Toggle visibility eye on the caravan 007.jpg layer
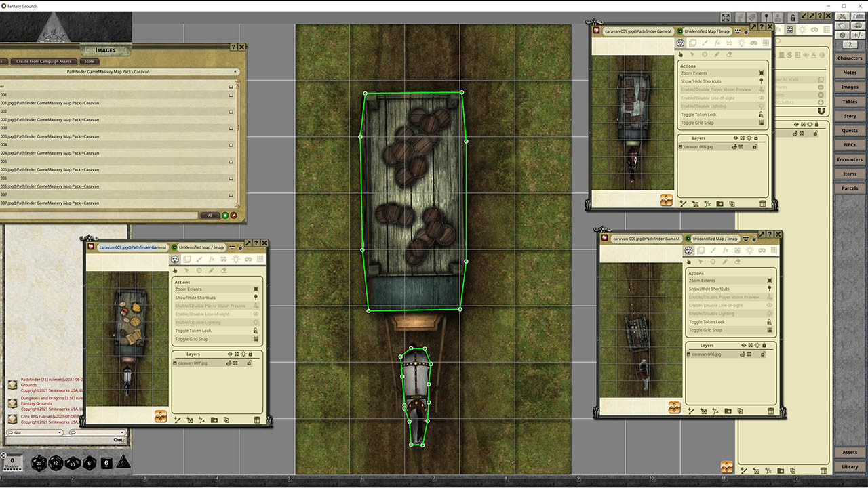Screen dimensions: 868x488 coord(229,363)
